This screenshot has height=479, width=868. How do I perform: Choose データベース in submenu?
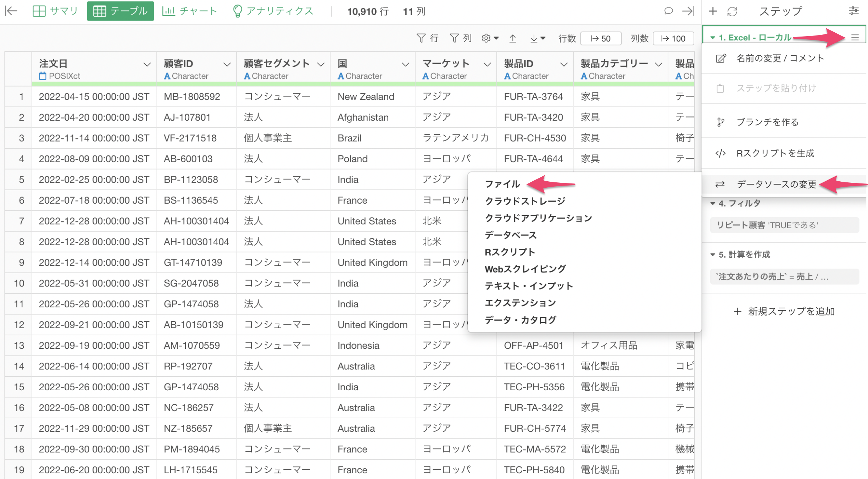pos(511,235)
